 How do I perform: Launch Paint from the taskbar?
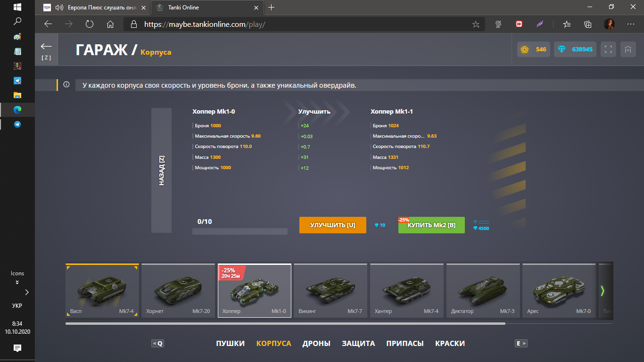pyautogui.click(x=17, y=36)
